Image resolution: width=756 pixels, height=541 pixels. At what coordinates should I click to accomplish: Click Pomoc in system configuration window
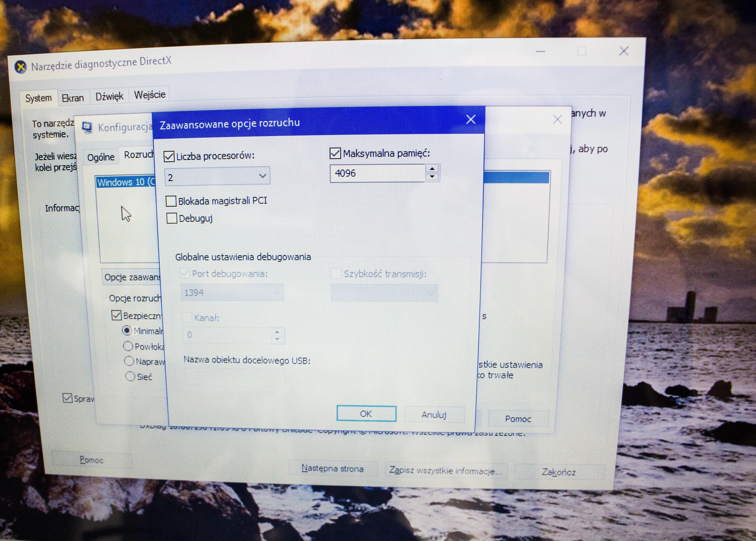pos(518,419)
